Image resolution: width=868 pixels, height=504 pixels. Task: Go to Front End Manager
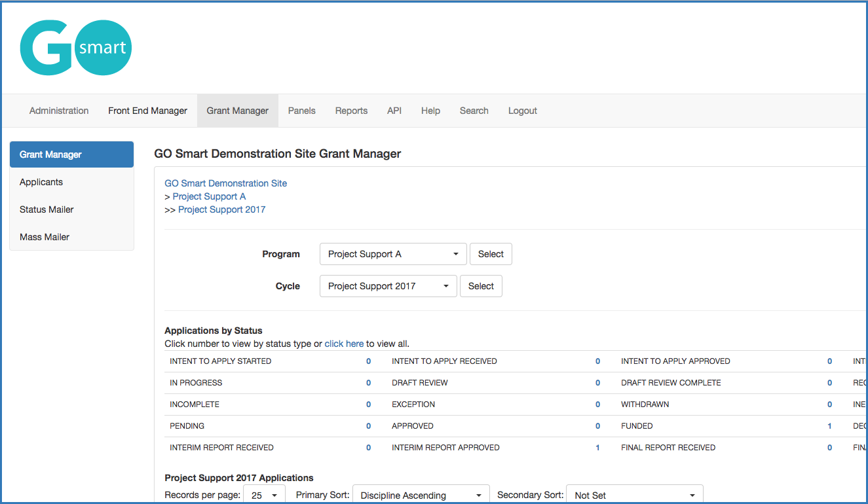(147, 111)
